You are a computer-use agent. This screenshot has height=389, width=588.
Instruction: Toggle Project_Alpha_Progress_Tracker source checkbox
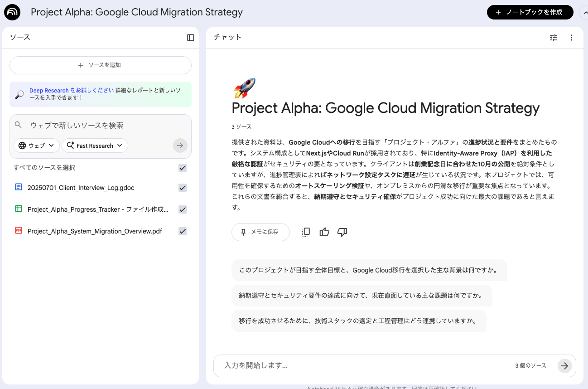(x=183, y=209)
